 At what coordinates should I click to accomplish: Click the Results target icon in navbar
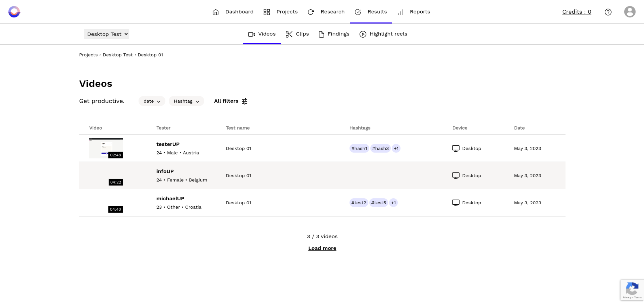pyautogui.click(x=358, y=11)
